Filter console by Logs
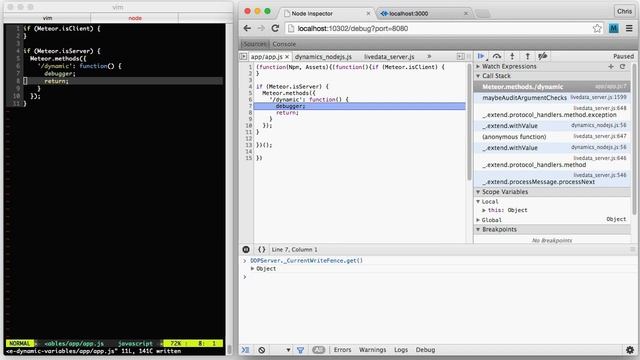This screenshot has width=640, height=360. tap(401, 350)
